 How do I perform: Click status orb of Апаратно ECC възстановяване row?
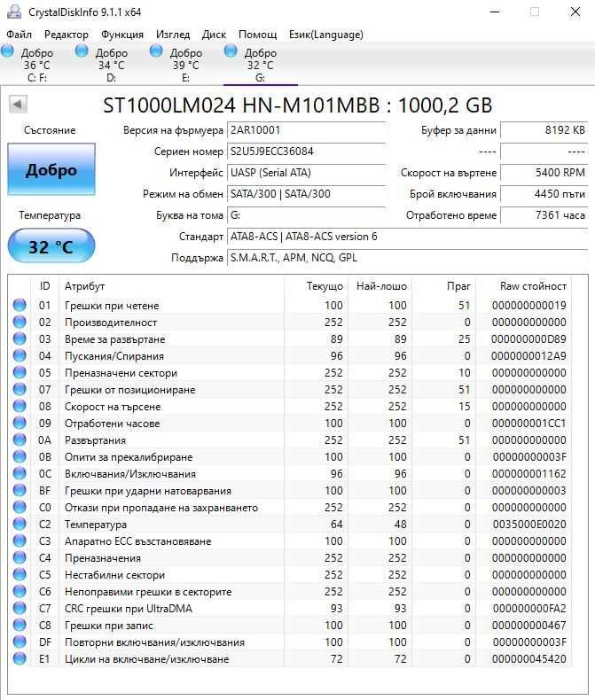pos(20,541)
